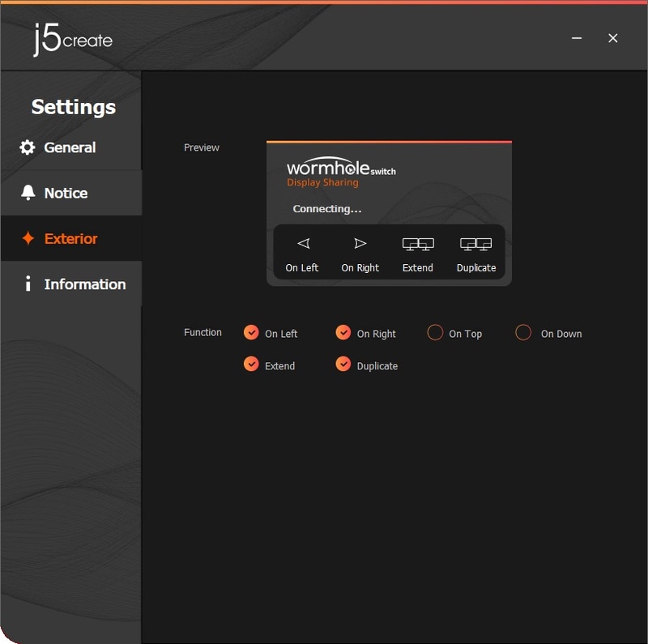The image size is (648, 644).
Task: Uncheck the Extend function checkbox
Action: tap(251, 365)
